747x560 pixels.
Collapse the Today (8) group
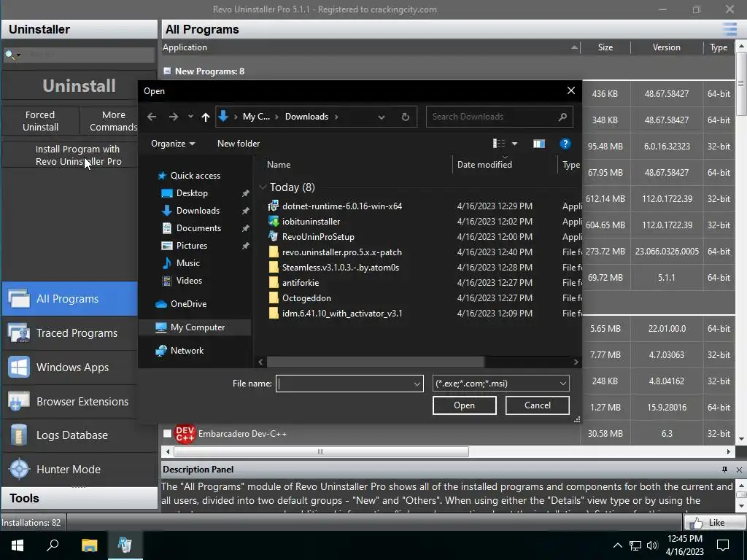[263, 187]
